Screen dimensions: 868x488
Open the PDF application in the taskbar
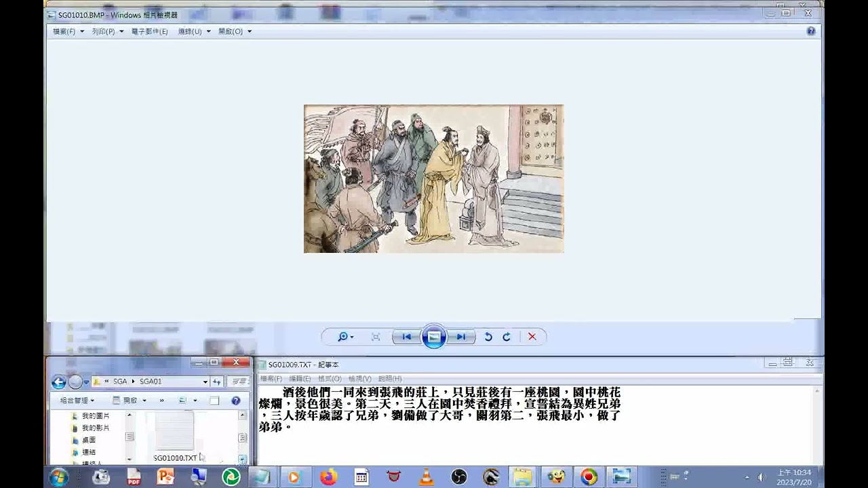pos(134,477)
